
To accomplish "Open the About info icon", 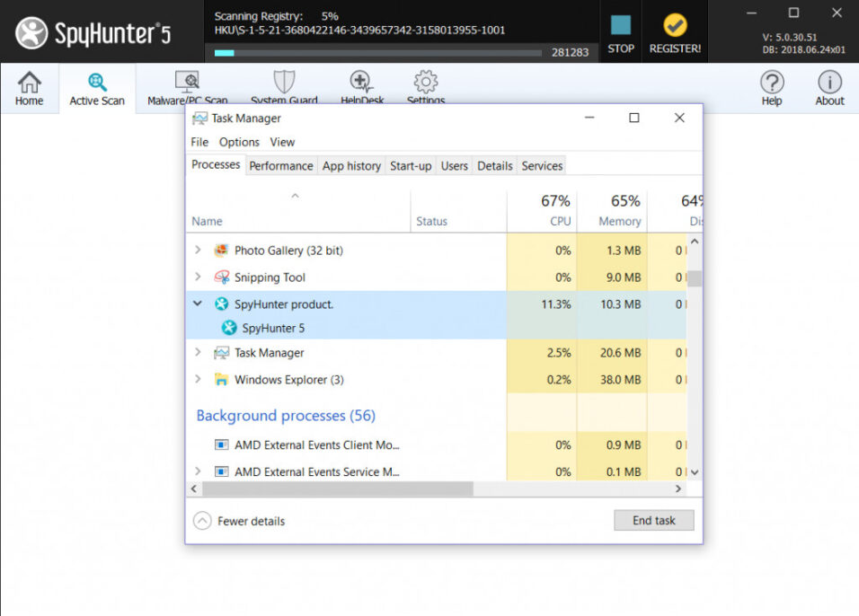I will (829, 83).
